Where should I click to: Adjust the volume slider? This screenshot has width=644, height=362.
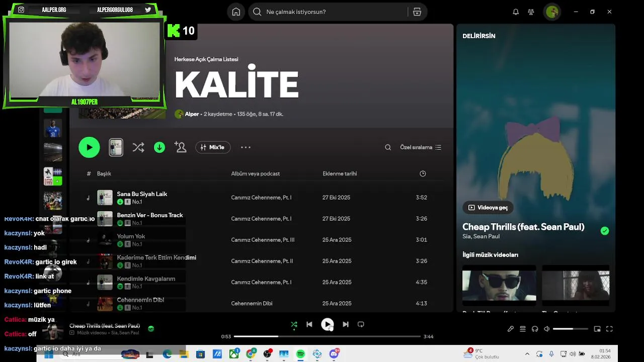[x=570, y=329]
